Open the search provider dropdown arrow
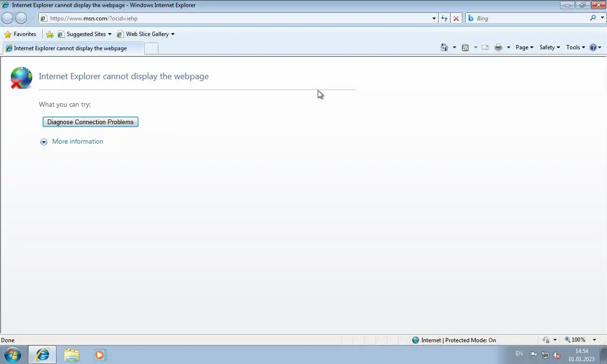Image resolution: width=607 pixels, height=364 pixels. 603,18
